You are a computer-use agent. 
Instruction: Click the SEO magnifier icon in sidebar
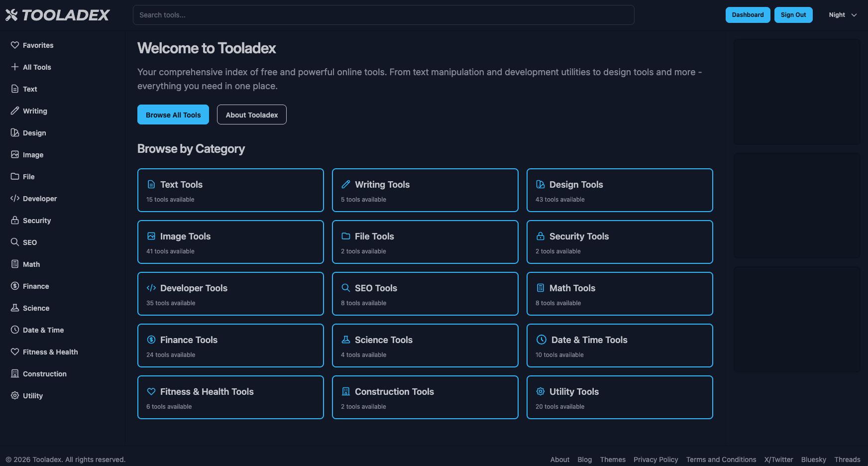[x=15, y=242]
